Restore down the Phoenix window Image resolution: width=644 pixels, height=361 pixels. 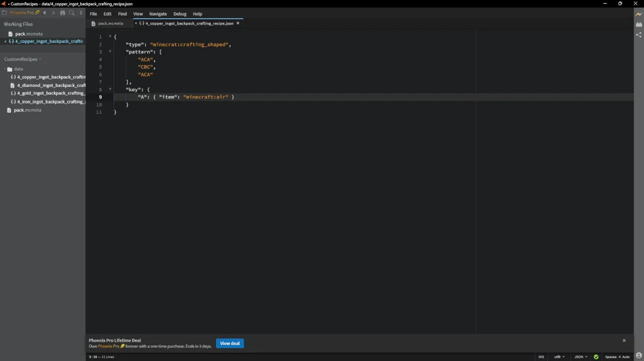[x=620, y=4]
